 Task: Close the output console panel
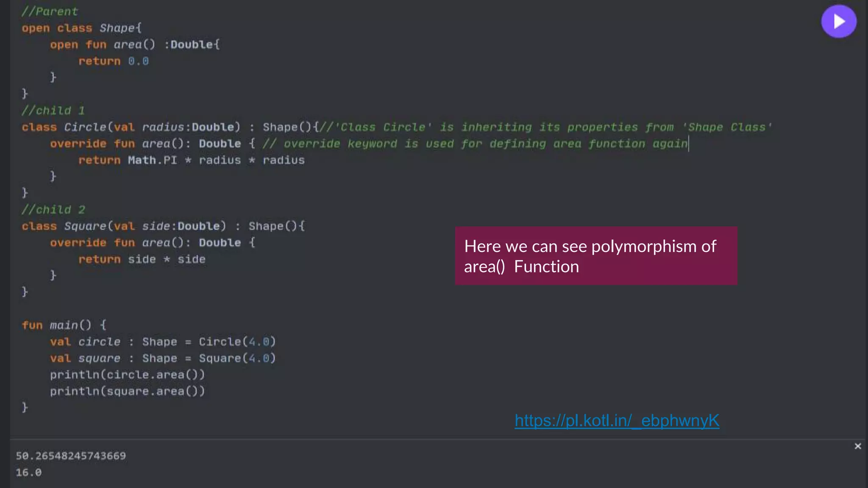click(x=857, y=446)
